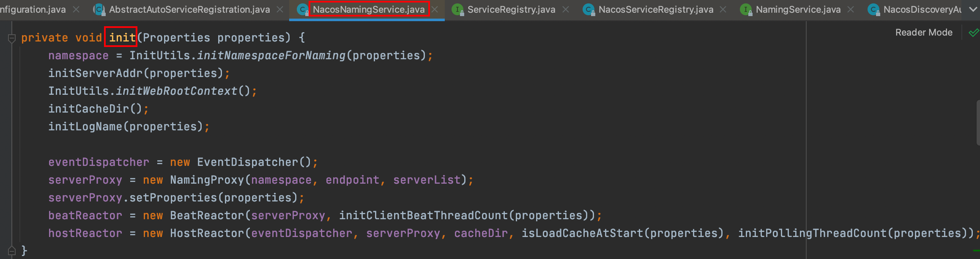Click the endpoint argument

353,180
